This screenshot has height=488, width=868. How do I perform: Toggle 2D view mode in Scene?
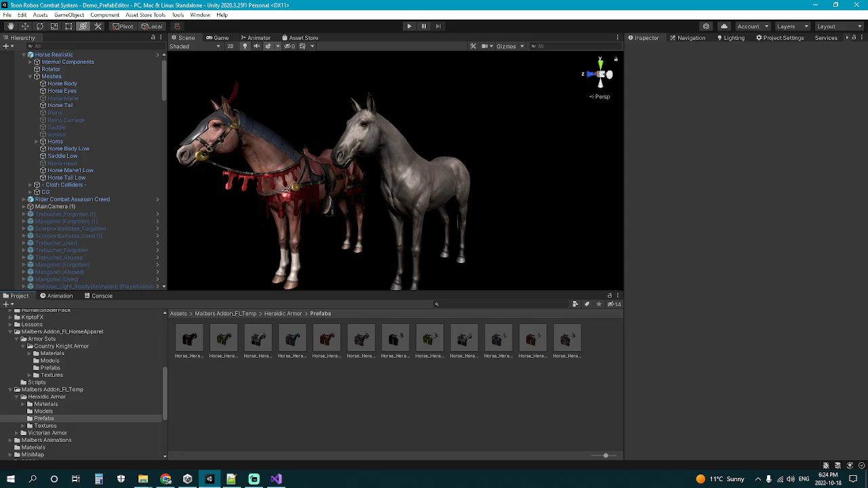tap(231, 46)
